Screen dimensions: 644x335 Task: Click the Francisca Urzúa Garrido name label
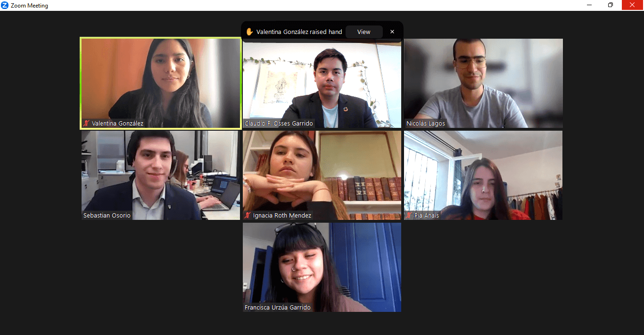point(278,308)
